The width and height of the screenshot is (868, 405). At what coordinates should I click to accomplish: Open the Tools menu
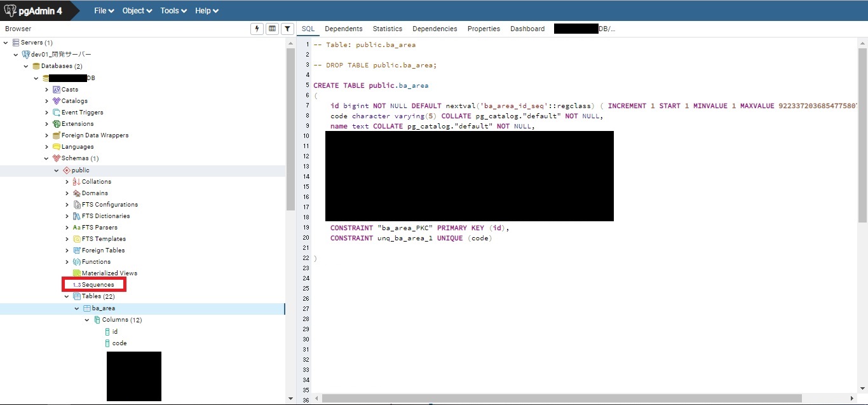[173, 11]
